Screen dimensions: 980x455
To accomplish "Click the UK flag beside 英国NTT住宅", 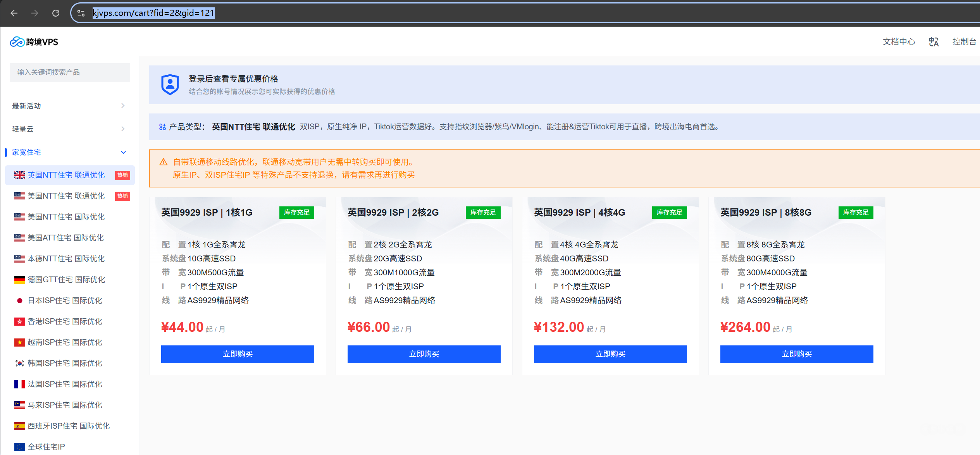I will coord(20,175).
